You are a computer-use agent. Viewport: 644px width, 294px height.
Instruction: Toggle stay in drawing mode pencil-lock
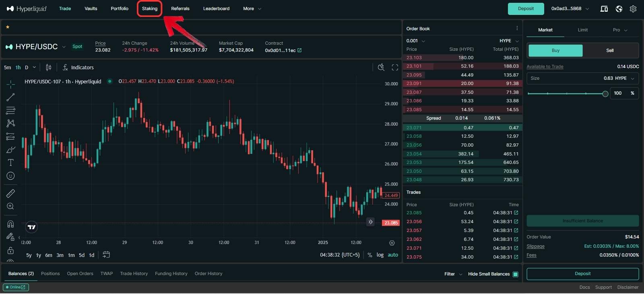(11, 237)
